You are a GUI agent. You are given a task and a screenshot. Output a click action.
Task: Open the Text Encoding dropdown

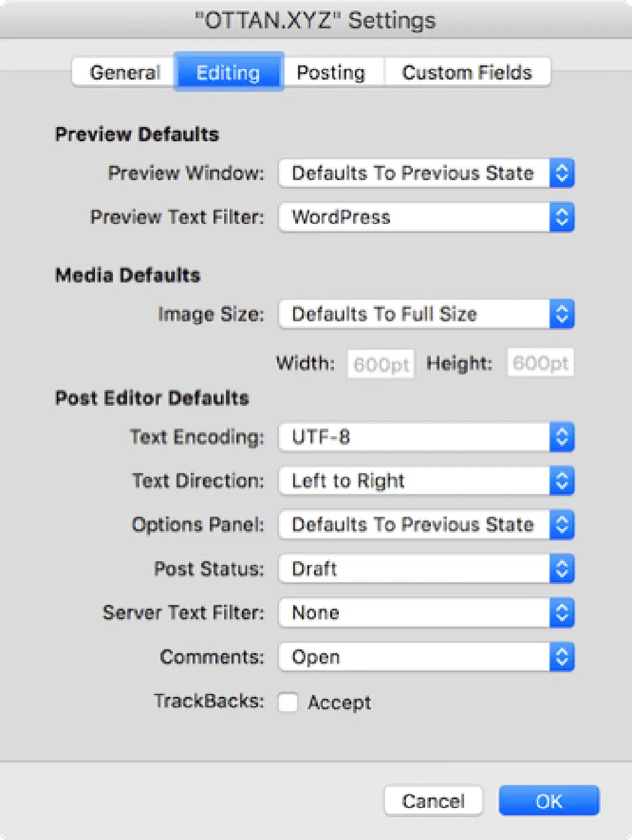point(426,437)
